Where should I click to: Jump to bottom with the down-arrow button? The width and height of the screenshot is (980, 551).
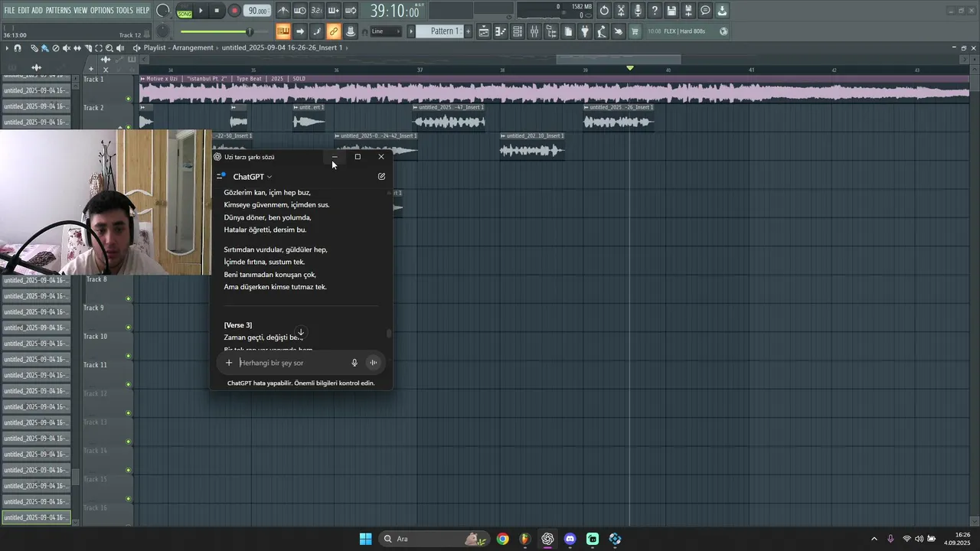tap(301, 332)
